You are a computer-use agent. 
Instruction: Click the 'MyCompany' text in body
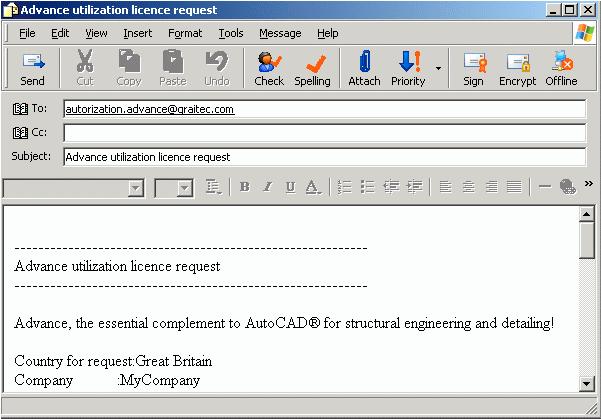160,380
